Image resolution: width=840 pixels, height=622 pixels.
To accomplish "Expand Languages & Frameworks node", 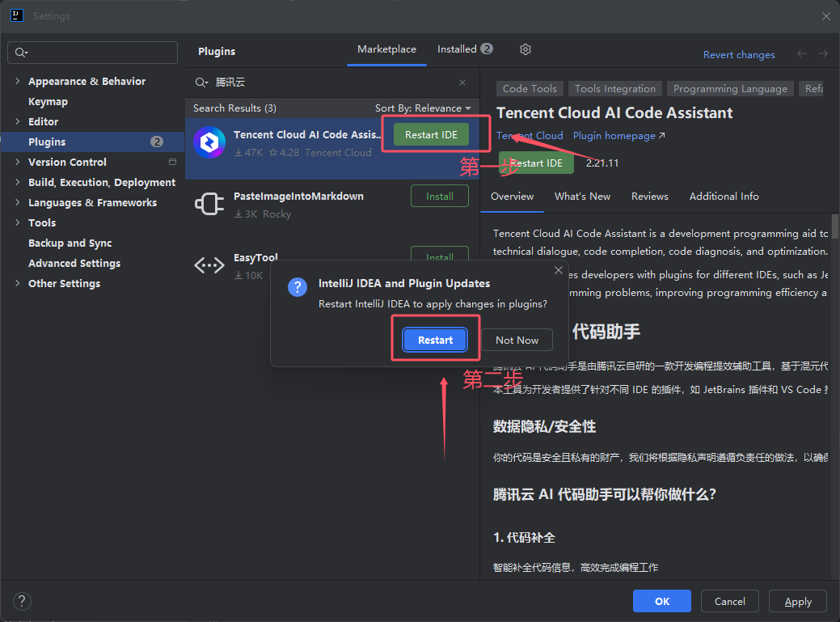I will (18, 202).
